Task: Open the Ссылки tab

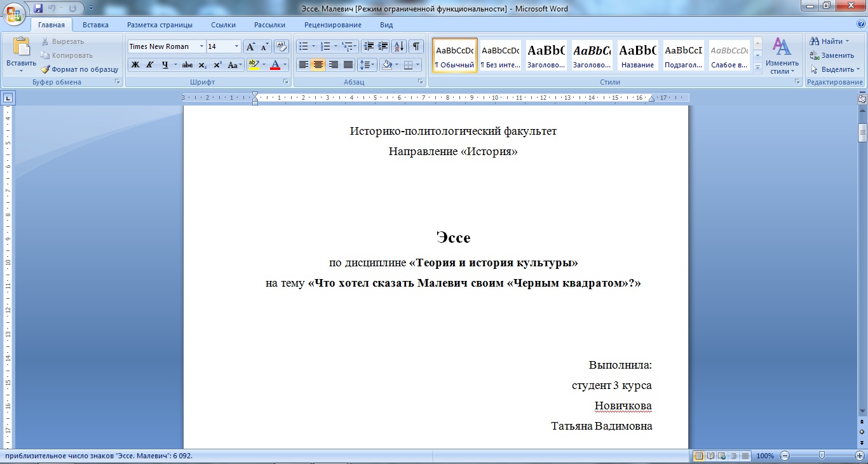Action: [x=223, y=25]
